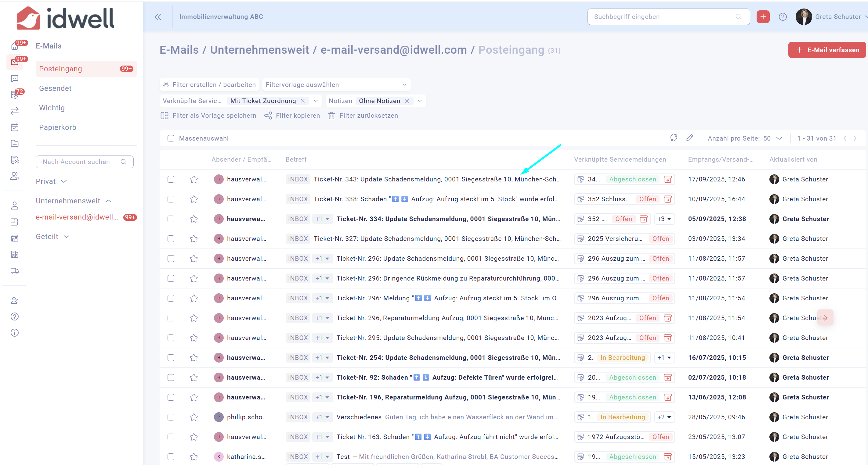868x465 pixels.
Task: Enable the Massenauswahl checkbox
Action: 171,138
